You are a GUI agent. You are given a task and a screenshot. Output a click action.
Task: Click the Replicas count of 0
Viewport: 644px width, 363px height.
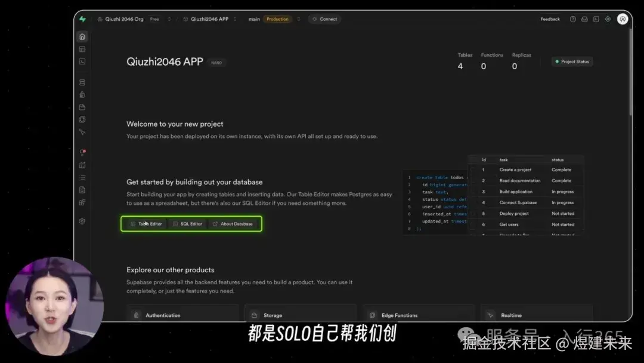514,66
